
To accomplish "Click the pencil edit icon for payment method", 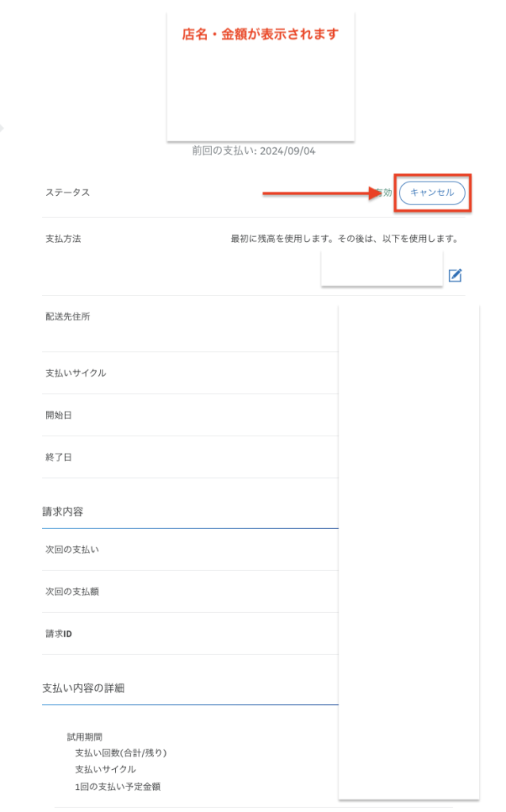I will pyautogui.click(x=455, y=275).
